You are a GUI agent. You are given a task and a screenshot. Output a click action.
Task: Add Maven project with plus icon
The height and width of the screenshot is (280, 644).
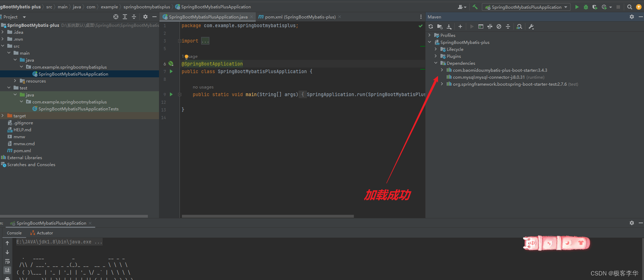click(x=460, y=26)
